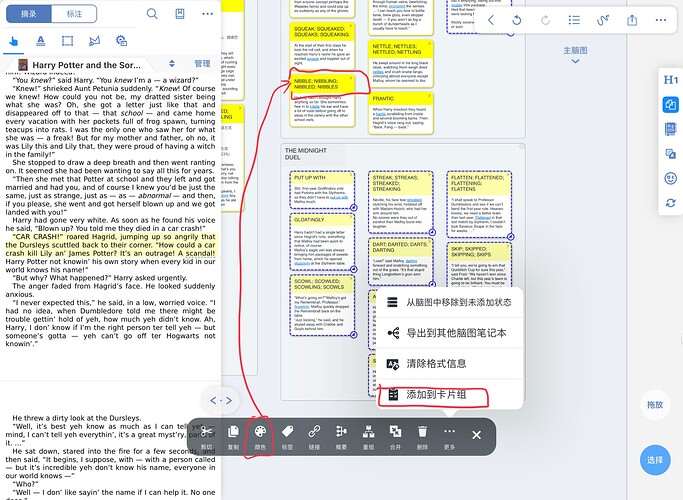Merge selected cards with 合并

pyautogui.click(x=395, y=437)
